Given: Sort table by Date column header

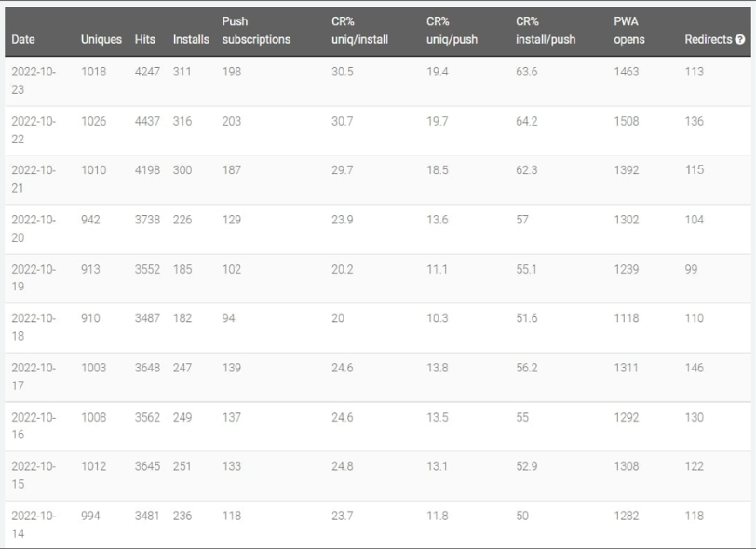Looking at the screenshot, I should (x=23, y=39).
